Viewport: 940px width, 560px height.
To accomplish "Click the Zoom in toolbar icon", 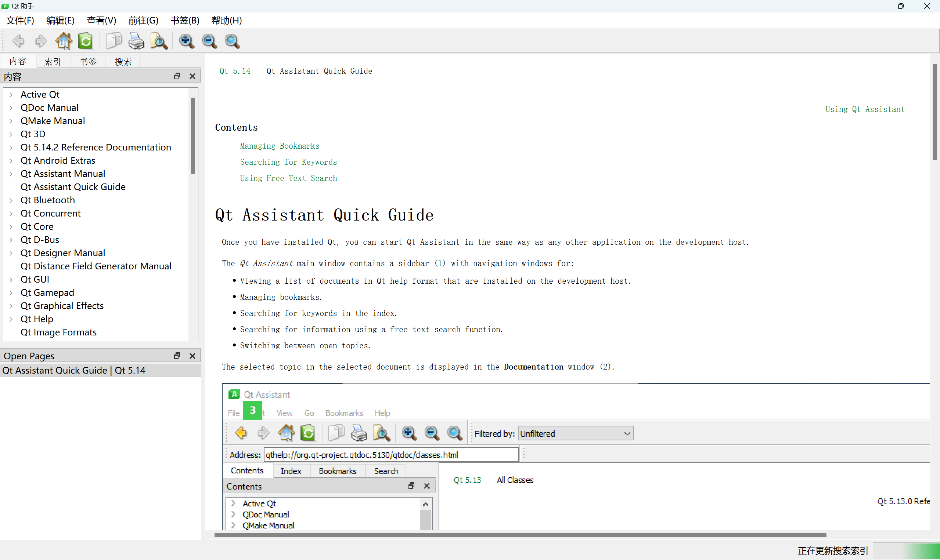I will pyautogui.click(x=187, y=41).
